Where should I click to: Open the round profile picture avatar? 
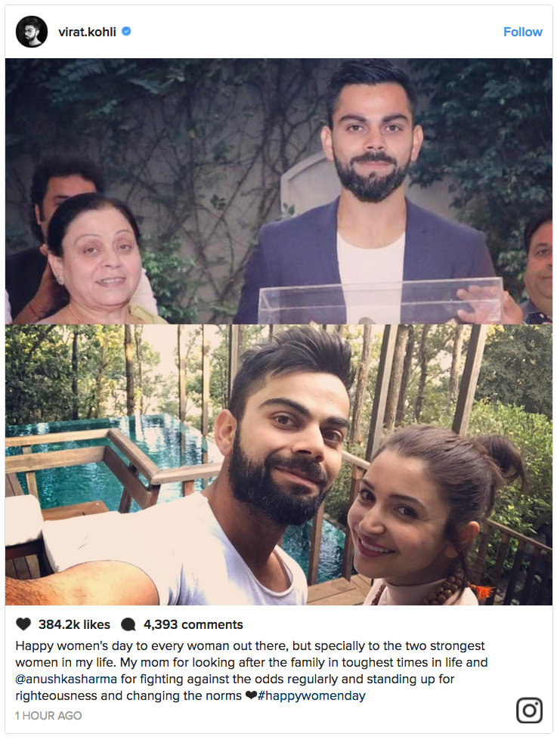(x=32, y=32)
